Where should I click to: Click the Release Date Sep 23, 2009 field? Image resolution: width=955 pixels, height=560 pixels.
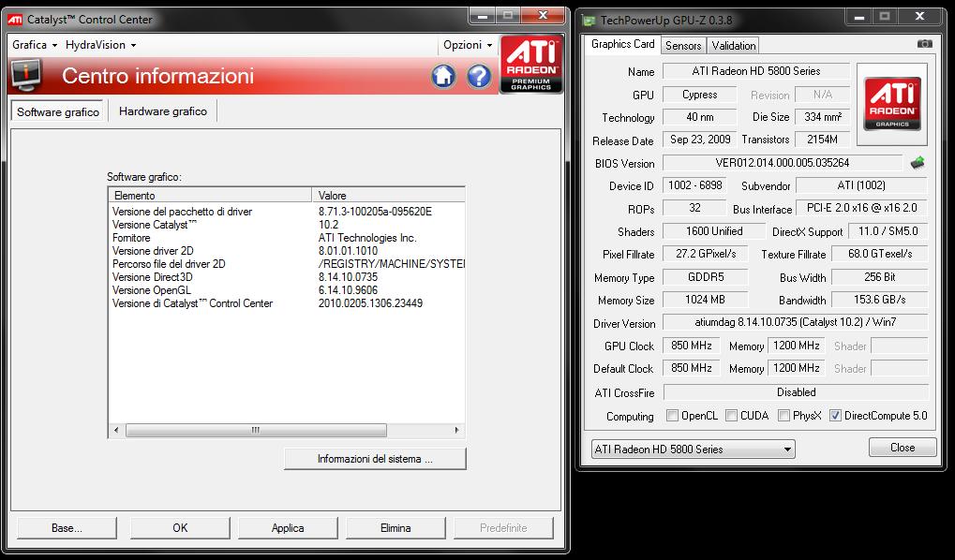tap(700, 140)
